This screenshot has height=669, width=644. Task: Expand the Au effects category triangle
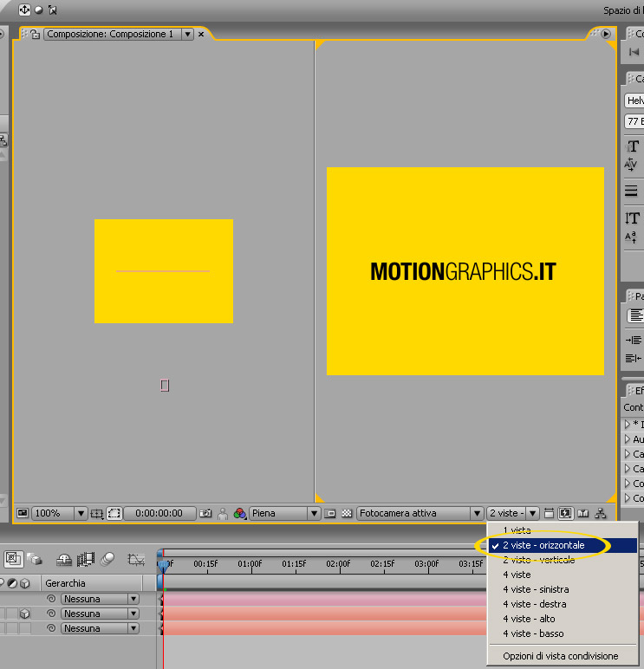click(627, 439)
